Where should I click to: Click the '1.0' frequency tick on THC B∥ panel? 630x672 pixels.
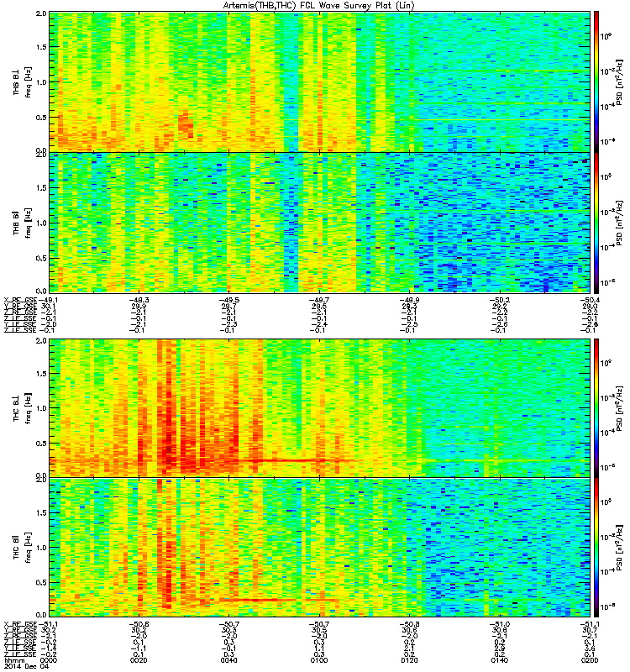pos(41,548)
